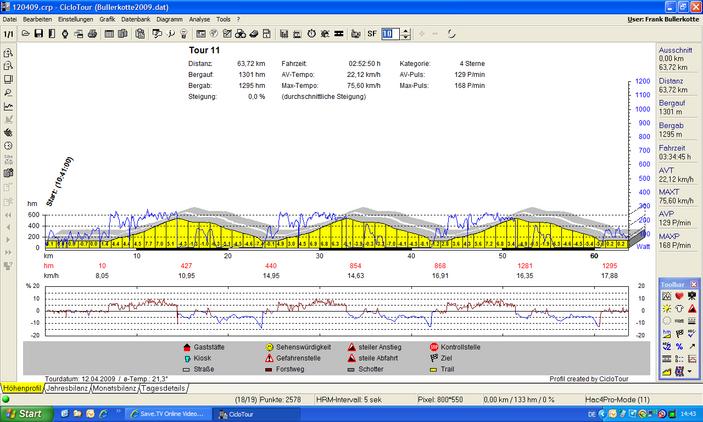Close the floating Toolbar panel
703x422 pixels.
click(x=693, y=285)
